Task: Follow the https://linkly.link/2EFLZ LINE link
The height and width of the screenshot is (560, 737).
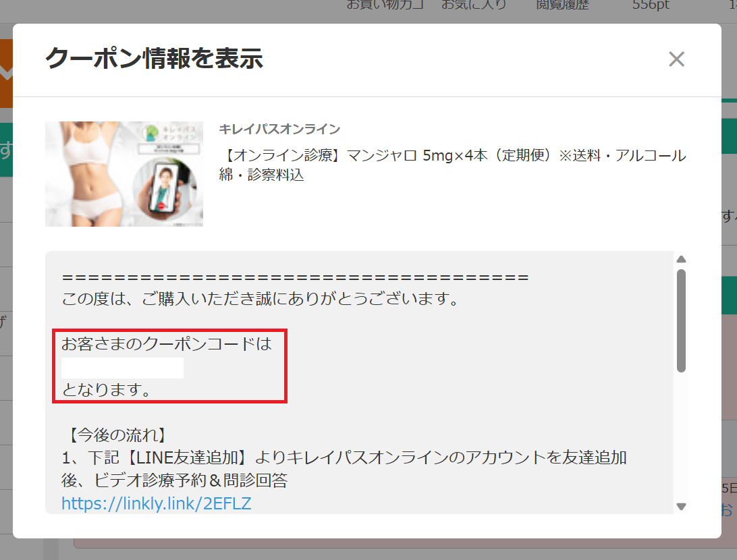Action: [x=156, y=503]
